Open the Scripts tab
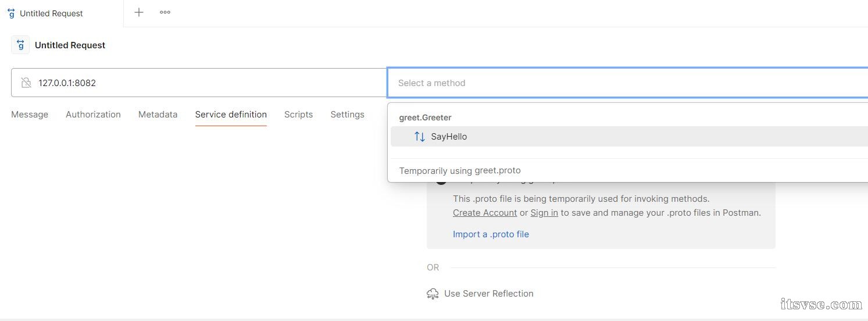 pos(298,115)
